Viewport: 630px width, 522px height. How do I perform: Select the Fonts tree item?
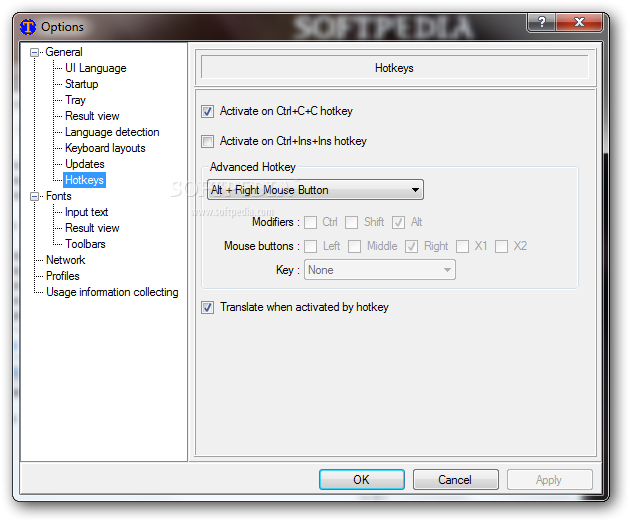tap(59, 196)
